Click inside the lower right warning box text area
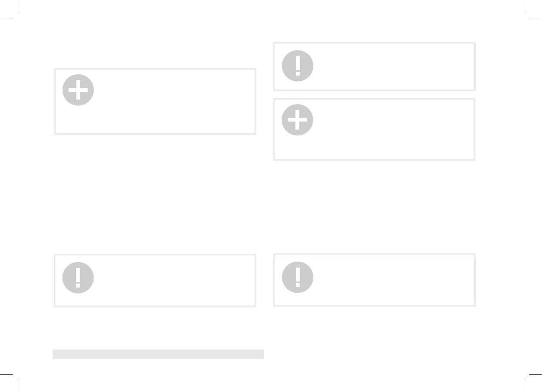This screenshot has height=392, width=542. pos(391,280)
